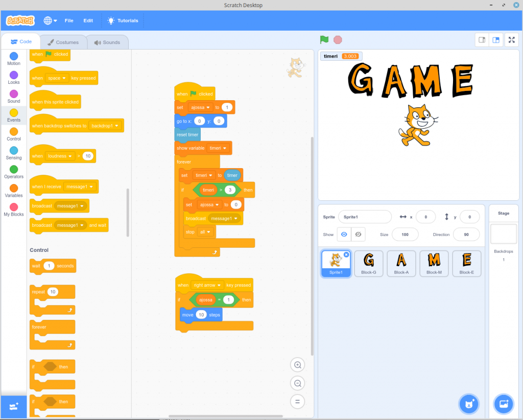Zoom out of the code workspace

point(297,383)
